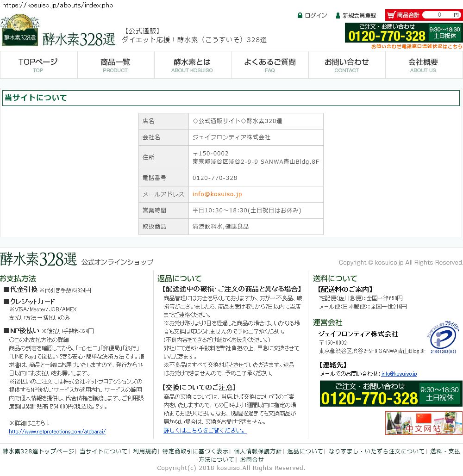The width and height of the screenshot is (463, 476).
Task: Go to 酵水素とは about page
Action: (192, 64)
